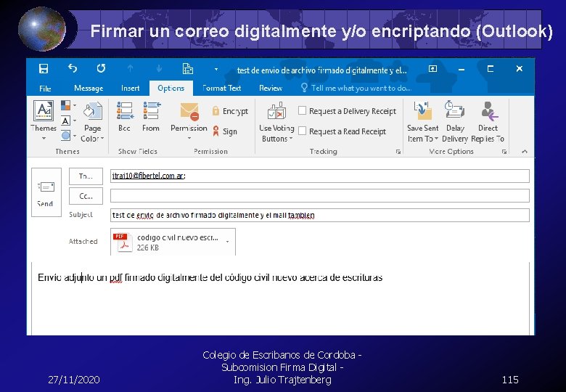This screenshot has width=566, height=392.
Task: Open Use Voting Buttons menu
Action: pyautogui.click(x=276, y=123)
